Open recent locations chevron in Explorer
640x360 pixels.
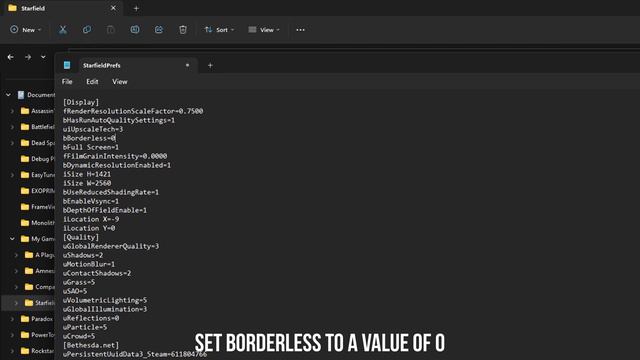pos(43,57)
